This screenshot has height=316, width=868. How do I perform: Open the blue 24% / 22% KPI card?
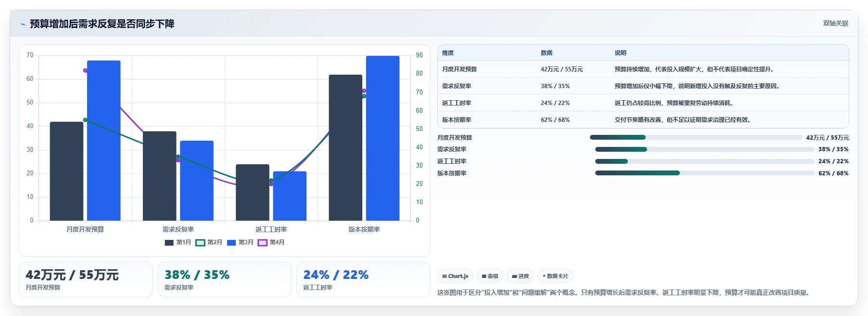[363, 279]
